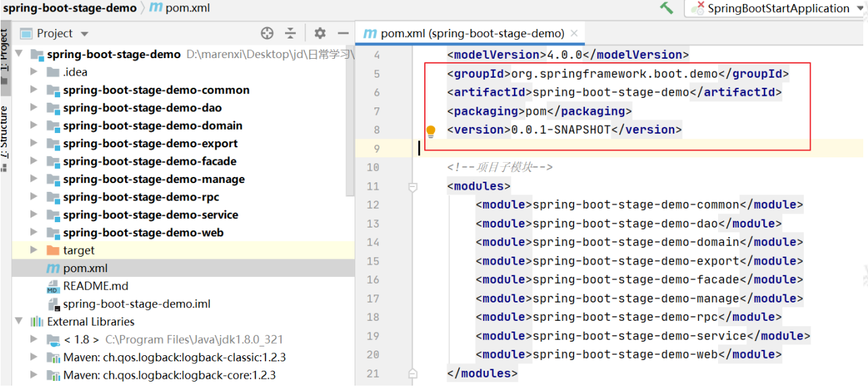
Task: Collapse the External Libraries node
Action: click(19, 321)
